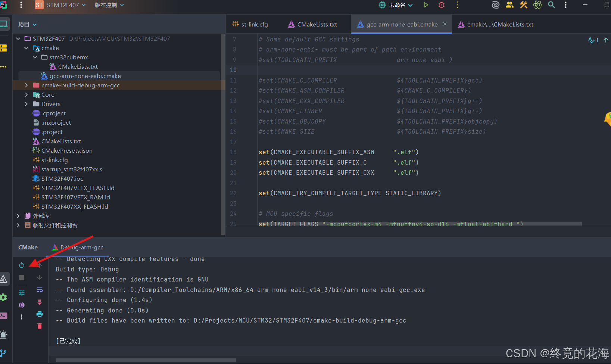
Task: Click the editor horizontal scrollbar
Action: point(420,224)
